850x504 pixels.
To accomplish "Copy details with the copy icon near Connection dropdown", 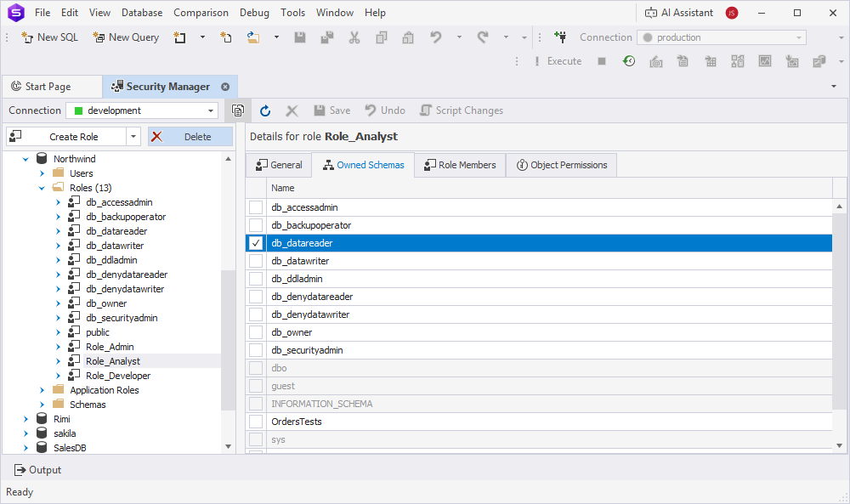I will 237,110.
